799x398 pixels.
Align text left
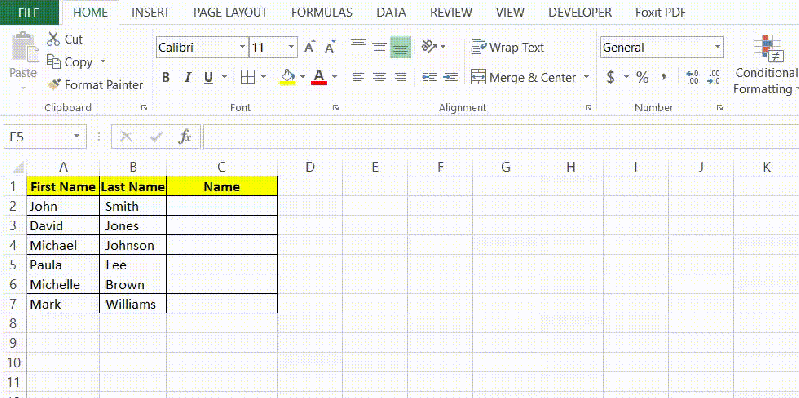(359, 77)
